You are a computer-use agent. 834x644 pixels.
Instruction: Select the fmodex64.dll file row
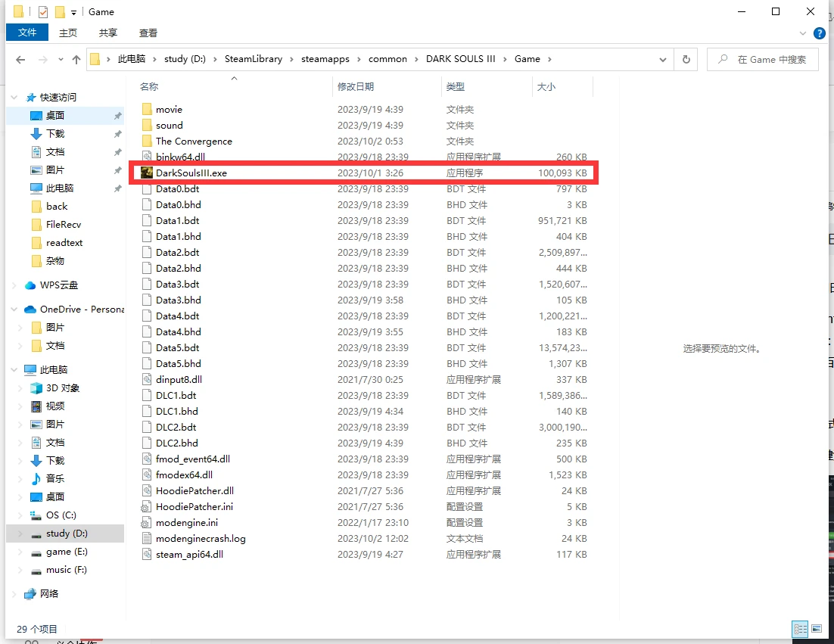pyautogui.click(x=364, y=475)
